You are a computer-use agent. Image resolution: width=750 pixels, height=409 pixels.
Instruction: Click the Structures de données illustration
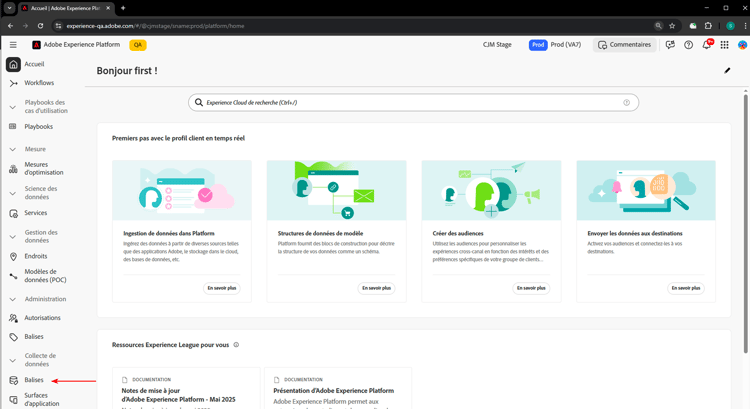click(x=337, y=190)
